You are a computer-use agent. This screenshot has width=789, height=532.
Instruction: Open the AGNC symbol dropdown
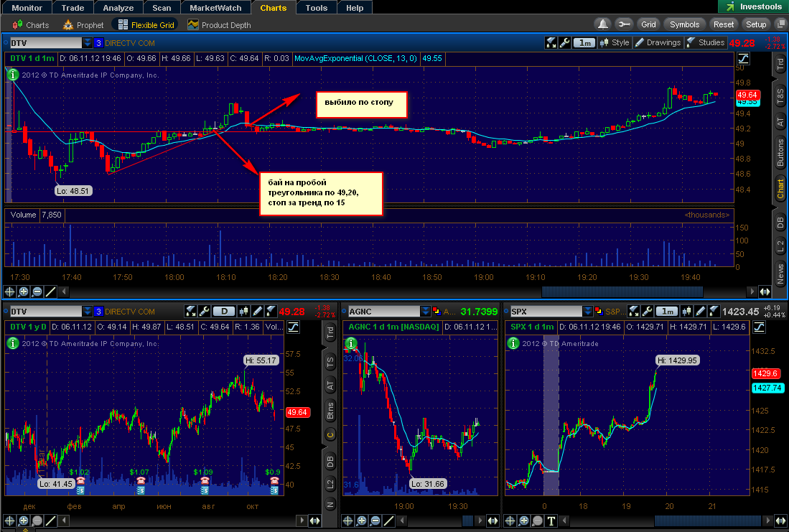click(x=425, y=312)
